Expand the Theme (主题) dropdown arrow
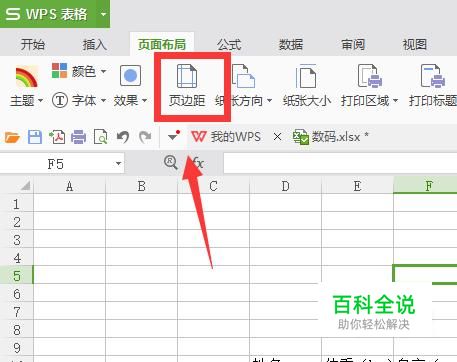The image size is (457, 362). (x=40, y=100)
